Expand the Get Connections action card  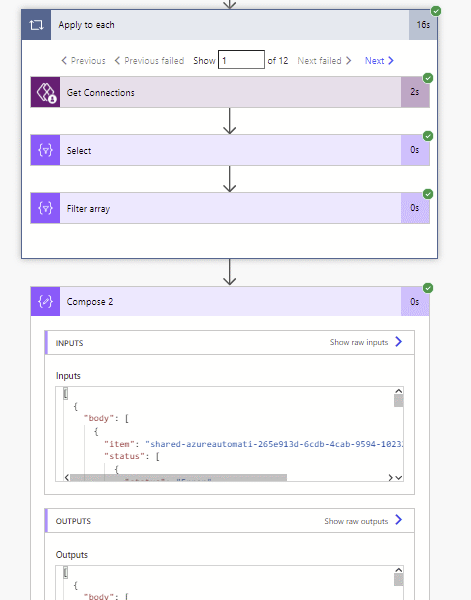(x=230, y=92)
